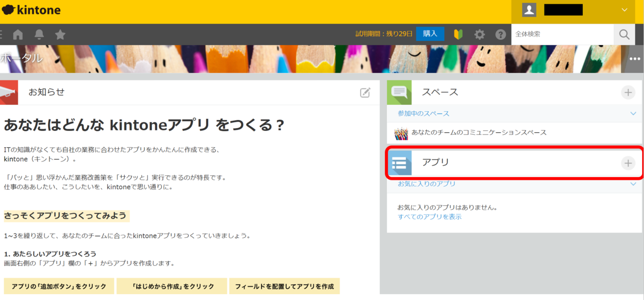
Task: Edit the announcement with pencil icon
Action: [365, 93]
